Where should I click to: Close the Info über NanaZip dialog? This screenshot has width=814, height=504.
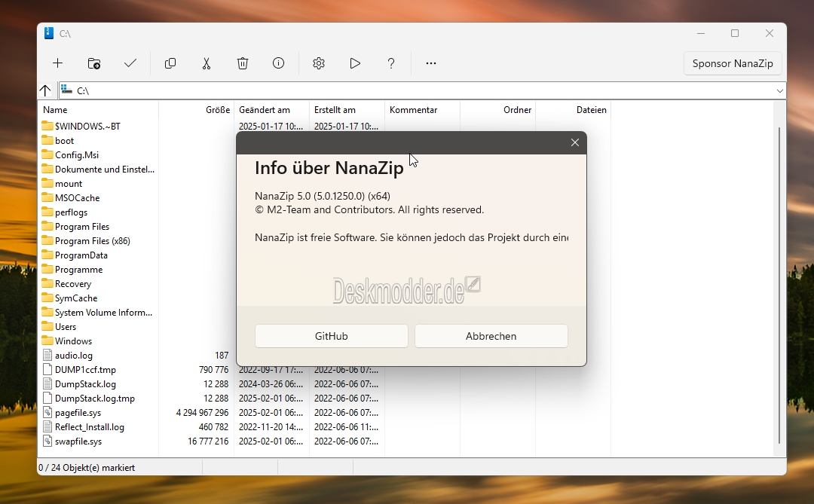coord(574,142)
